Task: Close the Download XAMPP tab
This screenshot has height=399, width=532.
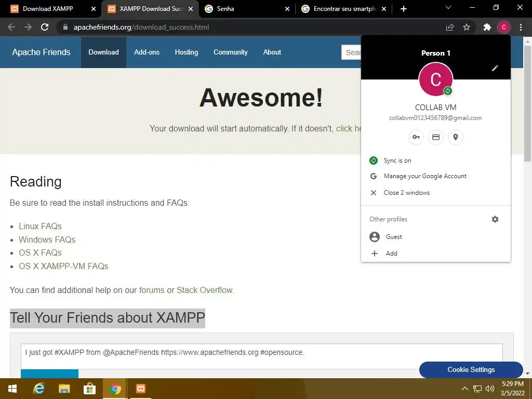Action: pyautogui.click(x=94, y=9)
